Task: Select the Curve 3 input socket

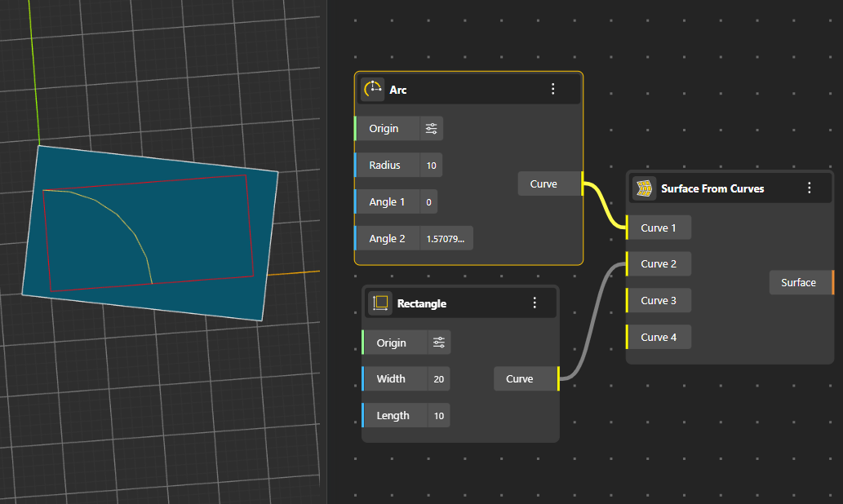Action: 628,301
